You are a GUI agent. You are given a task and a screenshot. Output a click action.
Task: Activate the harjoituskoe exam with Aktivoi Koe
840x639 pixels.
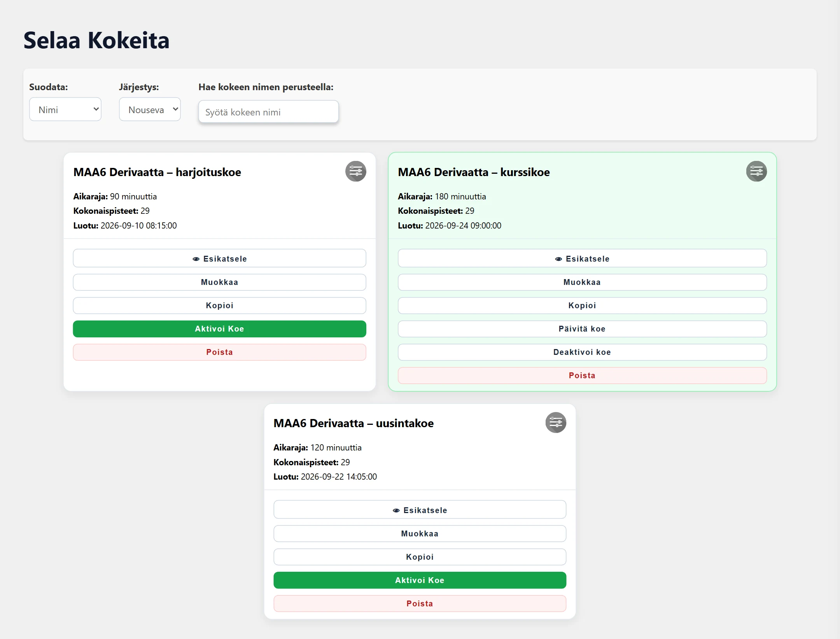pyautogui.click(x=219, y=329)
